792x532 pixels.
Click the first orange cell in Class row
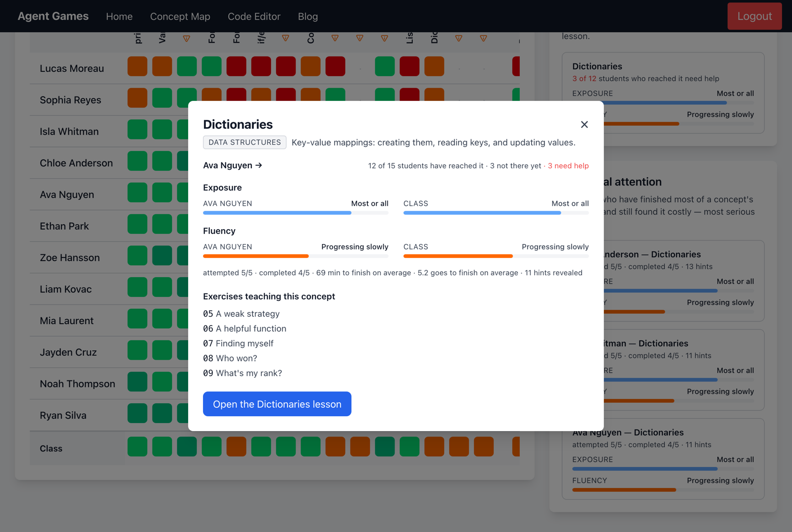236,446
